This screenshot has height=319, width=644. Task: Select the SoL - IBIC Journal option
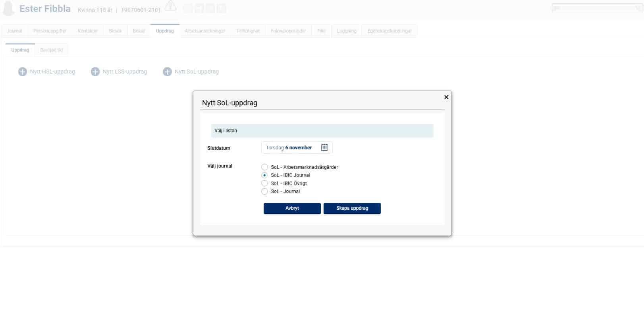pos(264,175)
